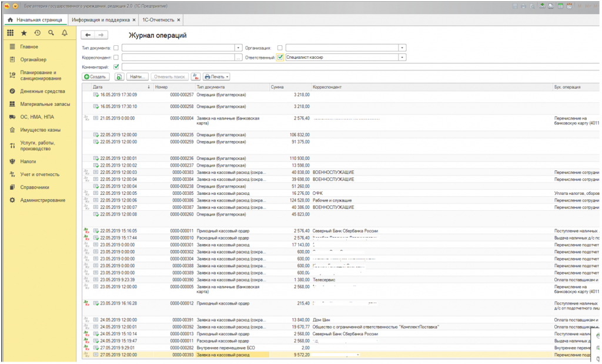Viewport: 602px width, 364px height.
Task: Click the Создать button
Action: 95,77
